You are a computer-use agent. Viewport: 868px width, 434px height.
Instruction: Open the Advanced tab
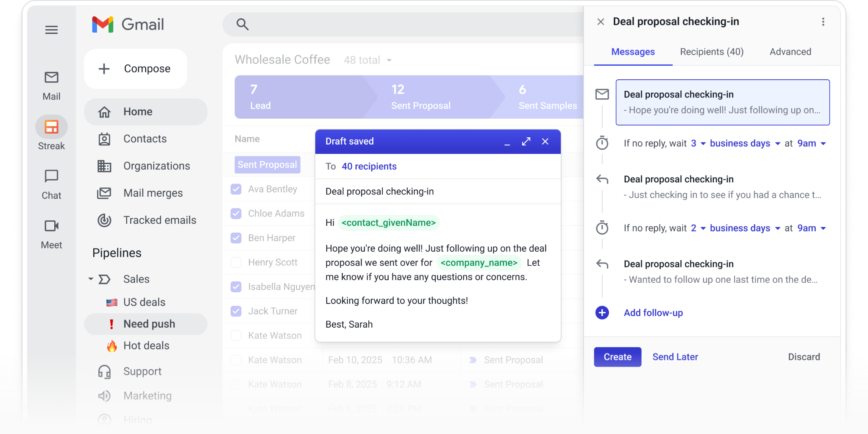[x=790, y=52]
